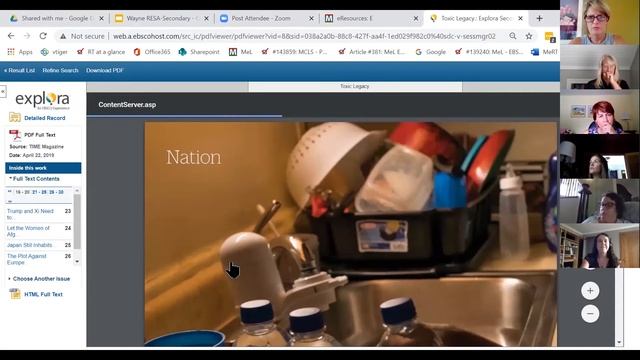Click the PDF viewer scroll-down arrow
640x360 pixels.
(x=619, y=342)
